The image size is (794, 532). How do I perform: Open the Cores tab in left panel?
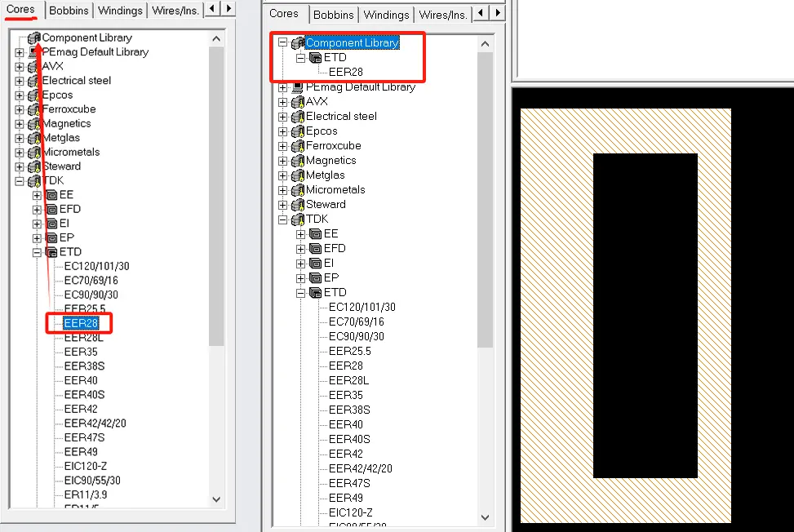click(x=20, y=10)
